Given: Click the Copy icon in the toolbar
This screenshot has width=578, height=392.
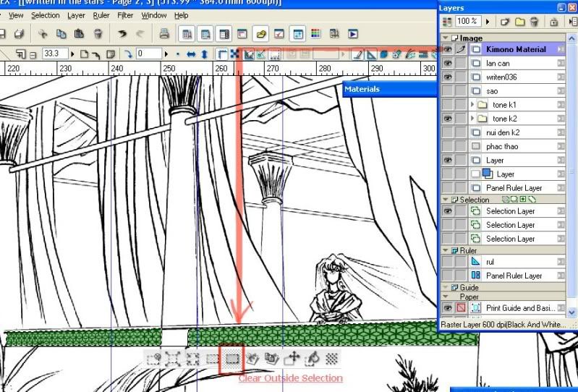Looking at the screenshot, I should tap(61, 34).
